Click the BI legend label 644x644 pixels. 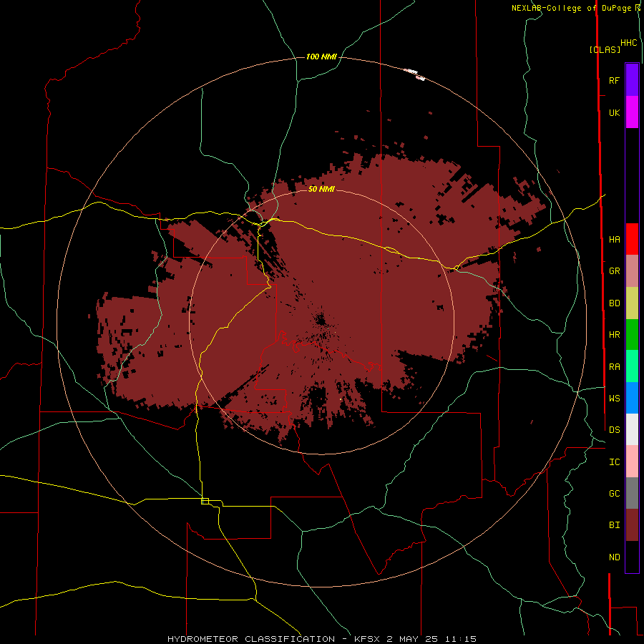click(x=614, y=525)
